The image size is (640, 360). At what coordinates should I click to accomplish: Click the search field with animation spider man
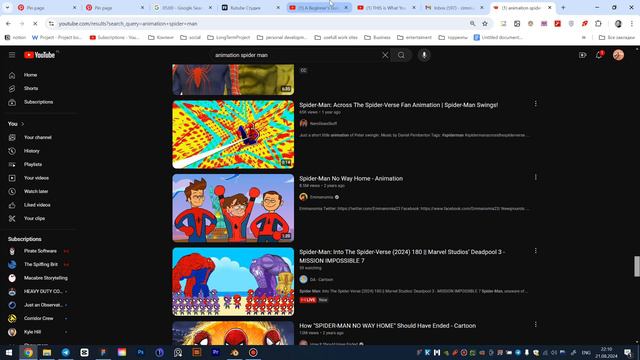pyautogui.click(x=296, y=55)
